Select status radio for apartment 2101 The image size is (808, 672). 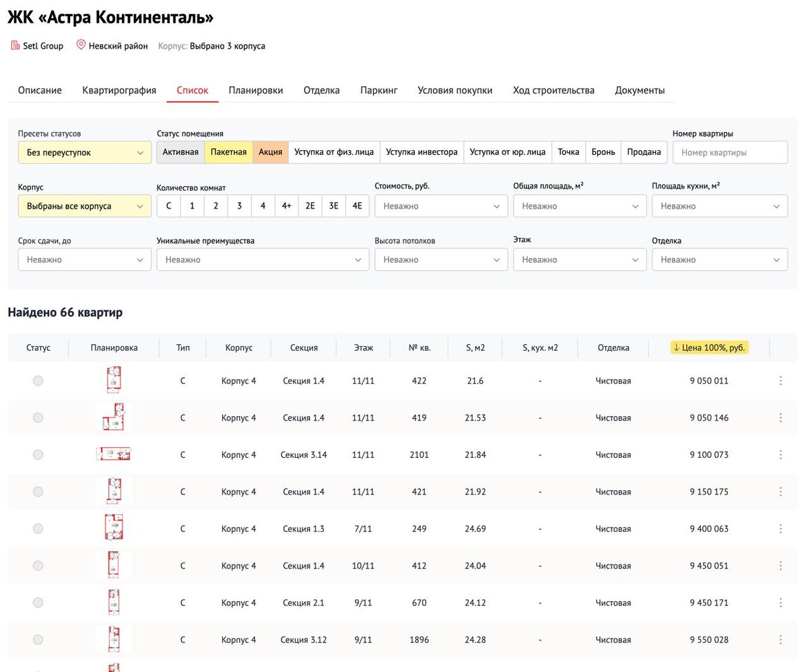[38, 455]
